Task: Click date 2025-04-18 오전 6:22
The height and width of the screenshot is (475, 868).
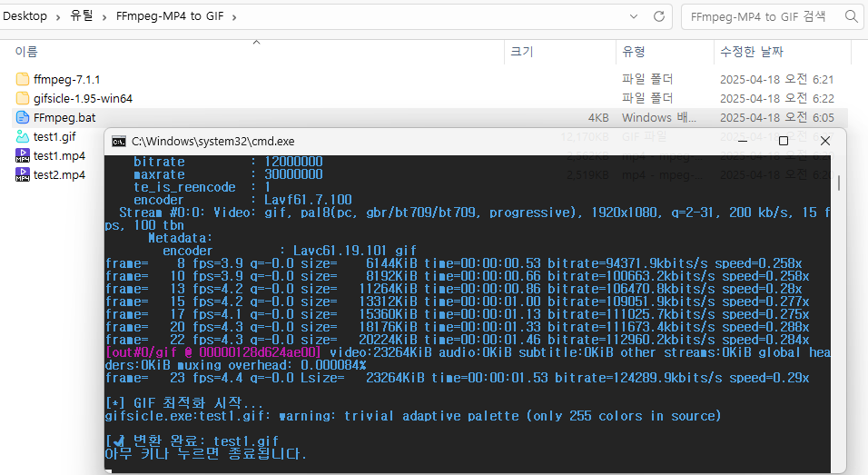Action: coord(776,99)
